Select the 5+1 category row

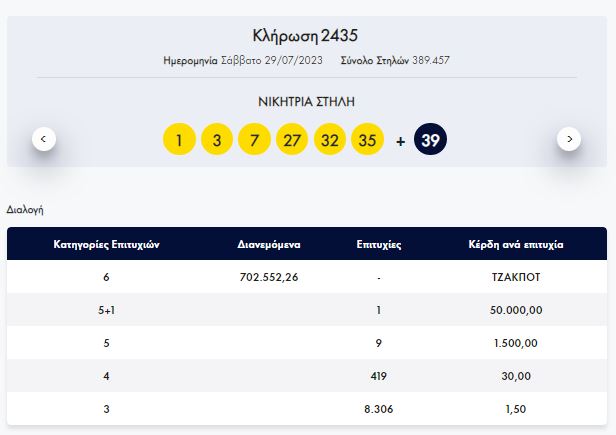pos(106,310)
